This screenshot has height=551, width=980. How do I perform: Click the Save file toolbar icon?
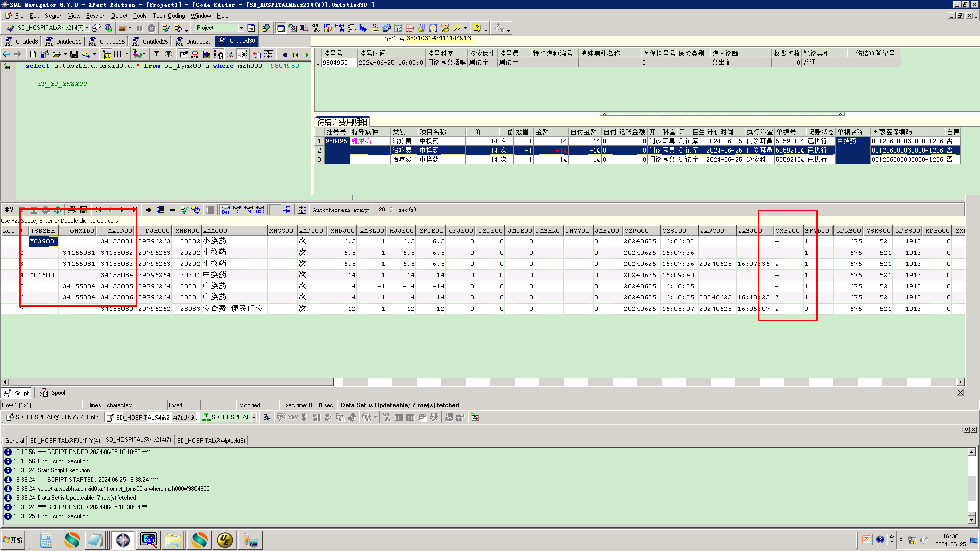[74, 54]
